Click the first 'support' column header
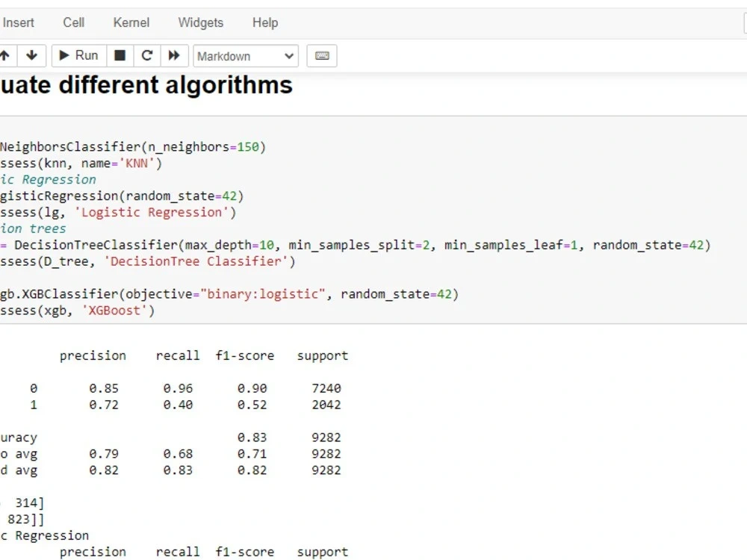This screenshot has width=747, height=560. pyautogui.click(x=323, y=356)
